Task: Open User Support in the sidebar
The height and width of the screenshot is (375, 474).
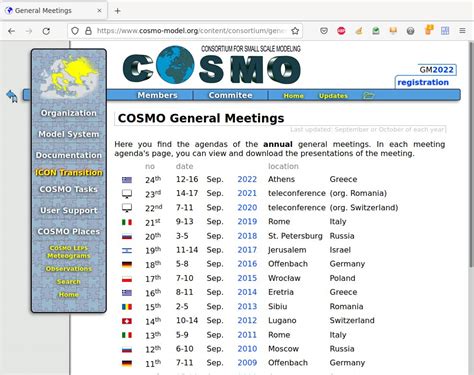Action: pos(69,210)
